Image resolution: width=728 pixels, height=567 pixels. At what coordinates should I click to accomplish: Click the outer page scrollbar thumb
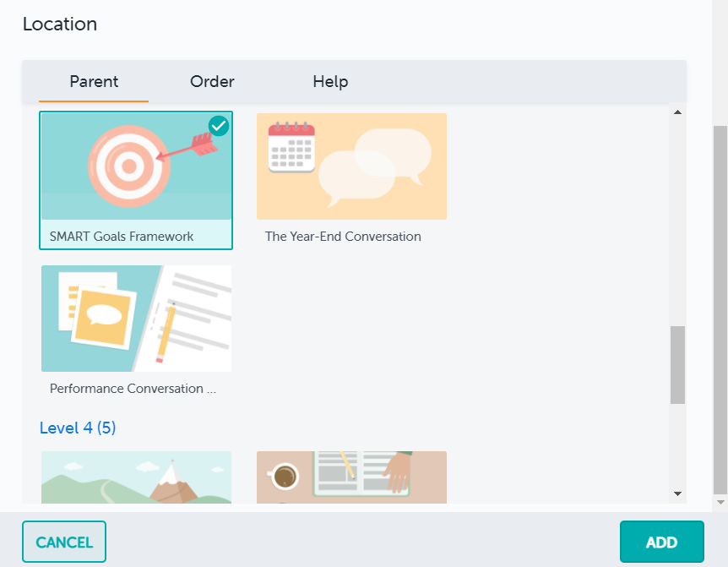(720, 308)
